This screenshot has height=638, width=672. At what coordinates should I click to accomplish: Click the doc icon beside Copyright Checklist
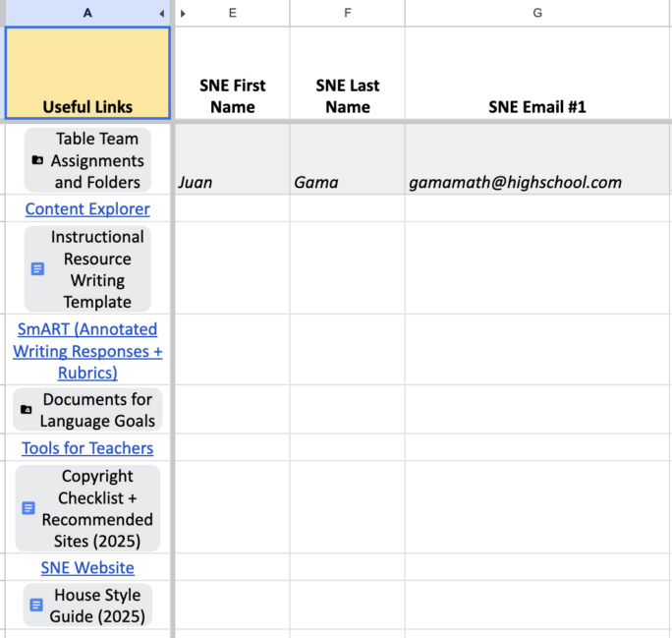tap(28, 508)
